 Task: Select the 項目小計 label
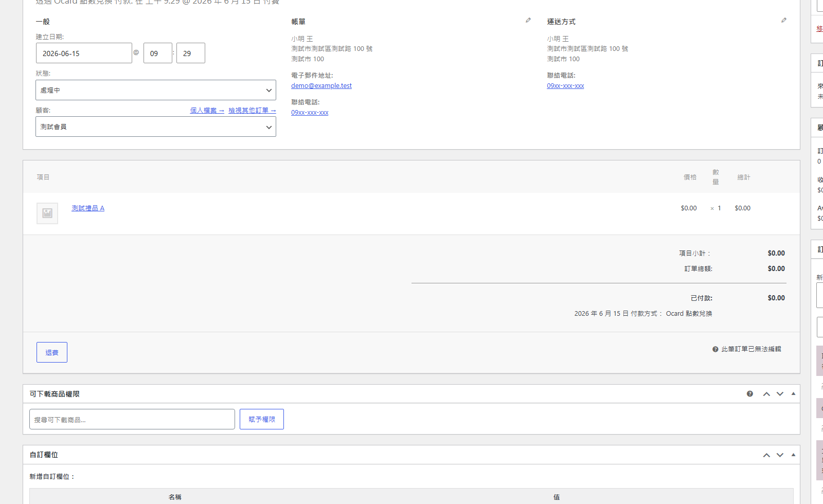[695, 254]
